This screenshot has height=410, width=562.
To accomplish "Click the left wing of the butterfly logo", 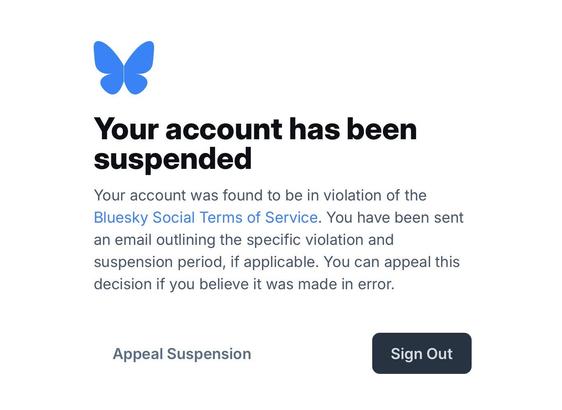I will pyautogui.click(x=109, y=67).
